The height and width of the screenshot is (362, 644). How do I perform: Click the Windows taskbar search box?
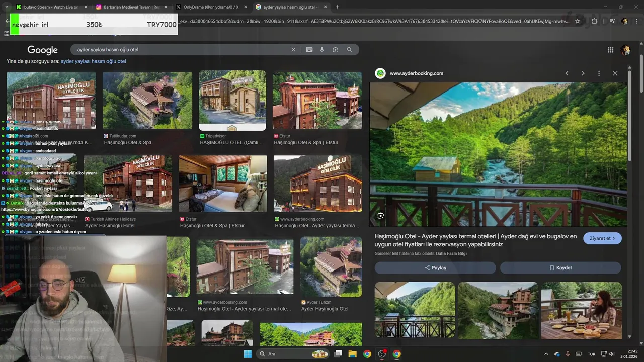point(292,354)
